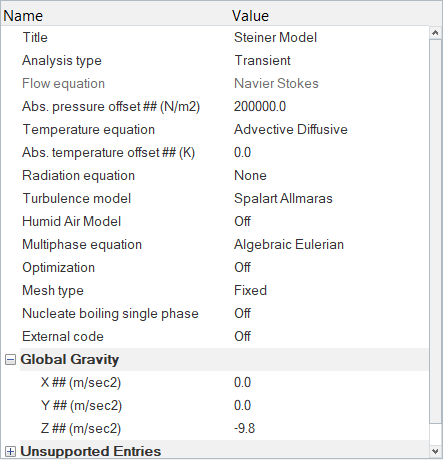Click the scrollbar down arrow
443x460 pixels.
coord(435,451)
